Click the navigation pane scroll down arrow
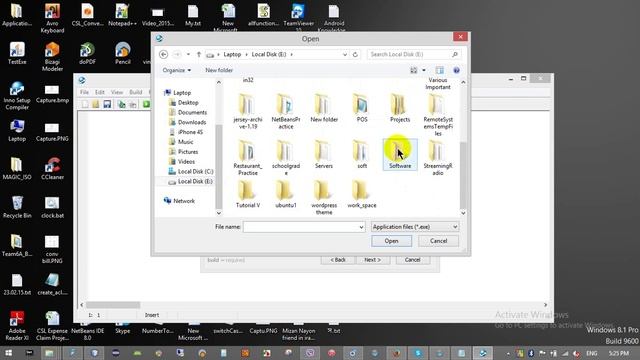The width and height of the screenshot is (640, 360). tap(219, 213)
